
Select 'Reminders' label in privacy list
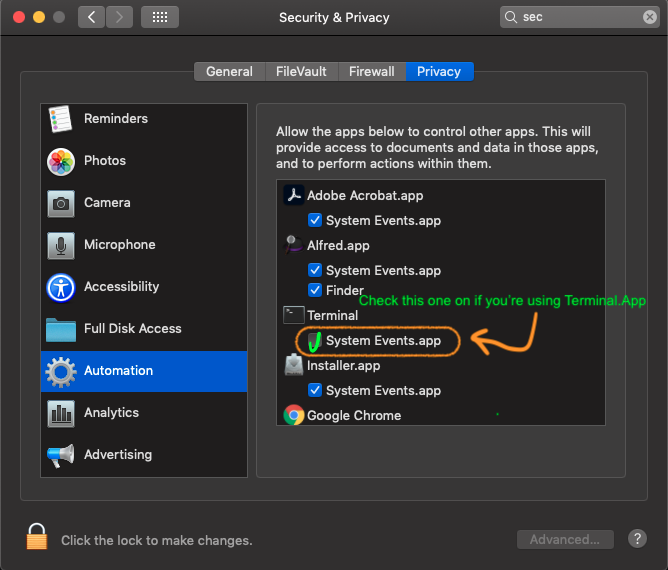click(116, 118)
